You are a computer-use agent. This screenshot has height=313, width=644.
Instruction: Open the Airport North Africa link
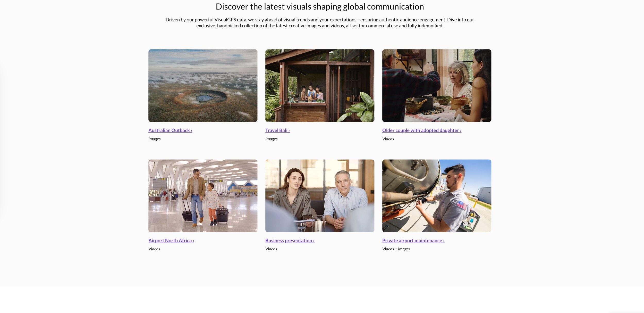pos(171,240)
